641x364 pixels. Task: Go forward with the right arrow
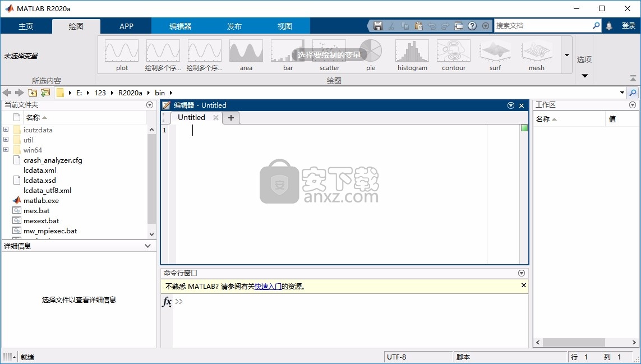click(19, 93)
